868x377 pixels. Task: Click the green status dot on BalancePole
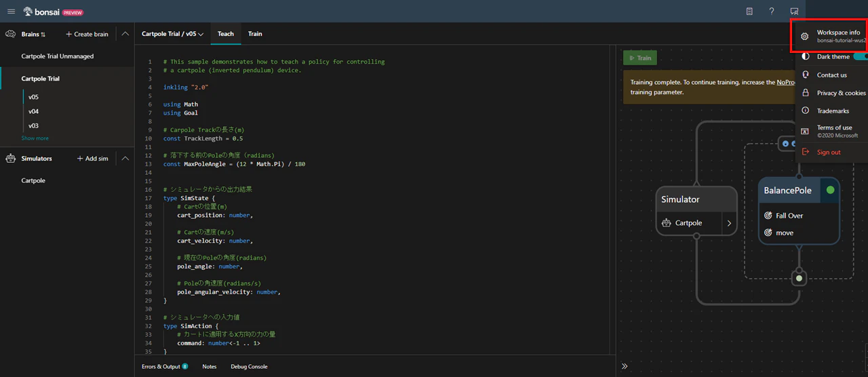pyautogui.click(x=830, y=191)
